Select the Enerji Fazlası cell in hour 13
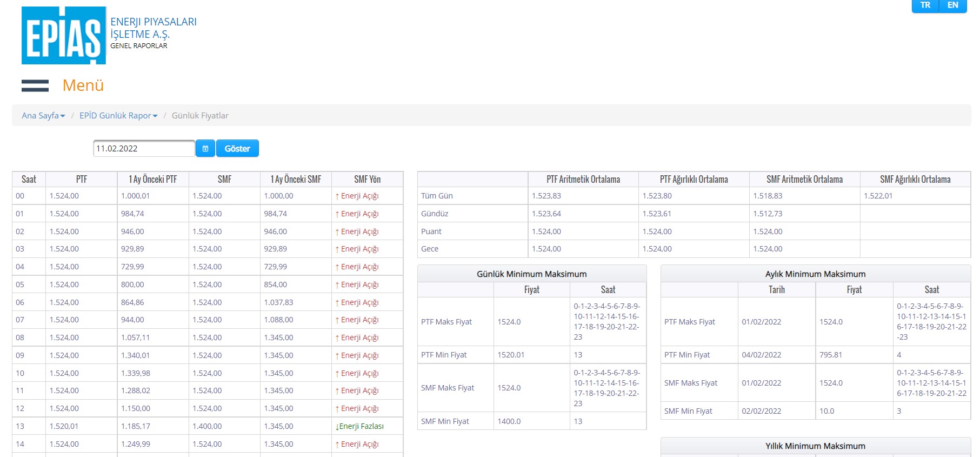The image size is (980, 457). click(x=359, y=426)
